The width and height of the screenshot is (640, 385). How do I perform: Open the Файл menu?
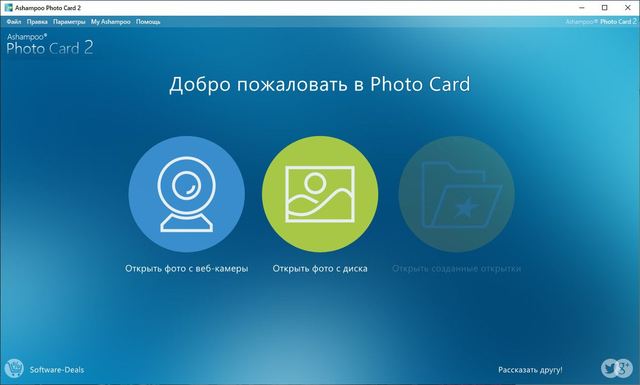click(x=13, y=22)
